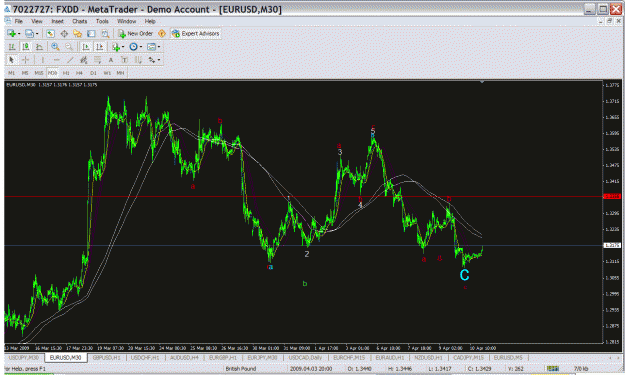This screenshot has height=375, width=625.
Task: Expand the New Chart dropdown arrow
Action: 19,33
